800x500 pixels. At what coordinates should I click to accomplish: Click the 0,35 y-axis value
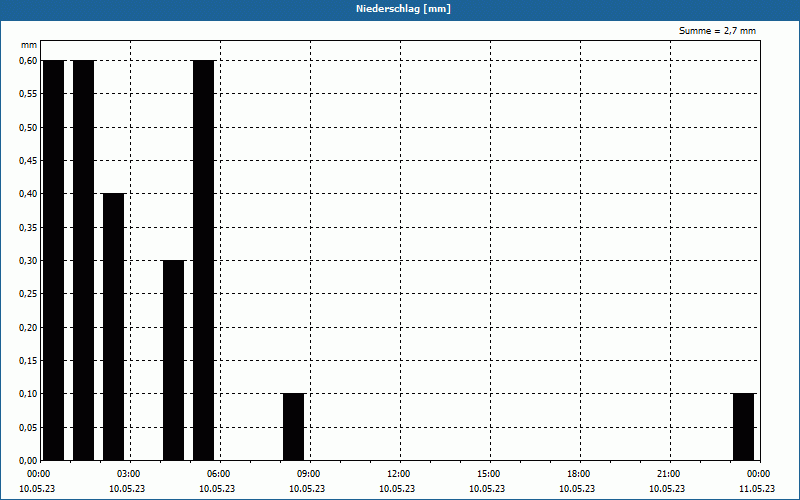(x=28, y=228)
